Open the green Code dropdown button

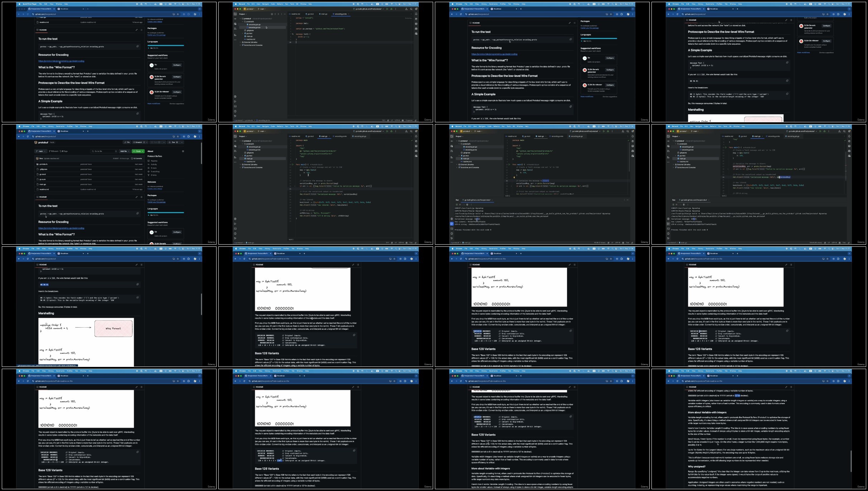(x=138, y=151)
